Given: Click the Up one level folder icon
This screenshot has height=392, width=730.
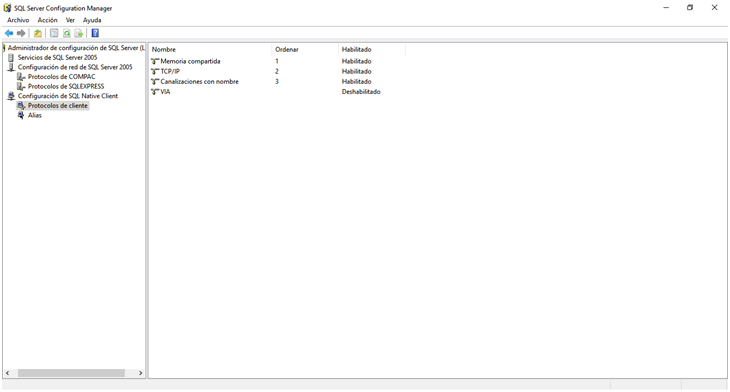Looking at the screenshot, I should coord(38,33).
